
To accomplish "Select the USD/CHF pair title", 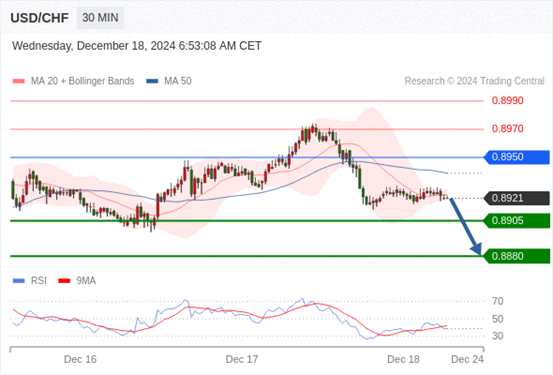I will tap(40, 18).
